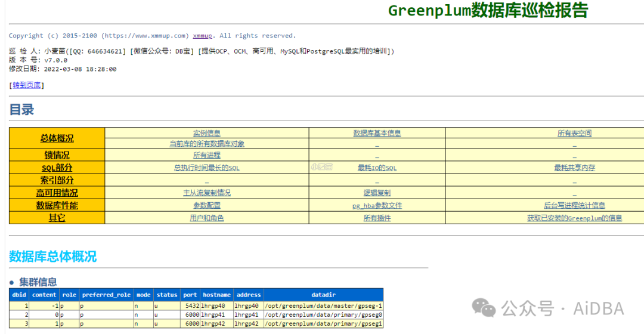Open the xmmup copyright link
Image resolution: width=644 pixels, height=334 pixels.
click(x=203, y=36)
